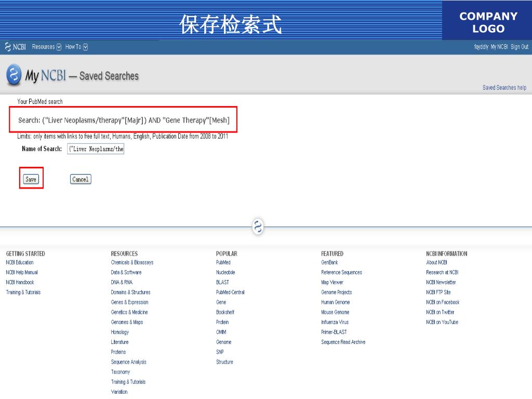532x399 pixels.
Task: Open Gene link under Popular
Action: click(x=221, y=302)
